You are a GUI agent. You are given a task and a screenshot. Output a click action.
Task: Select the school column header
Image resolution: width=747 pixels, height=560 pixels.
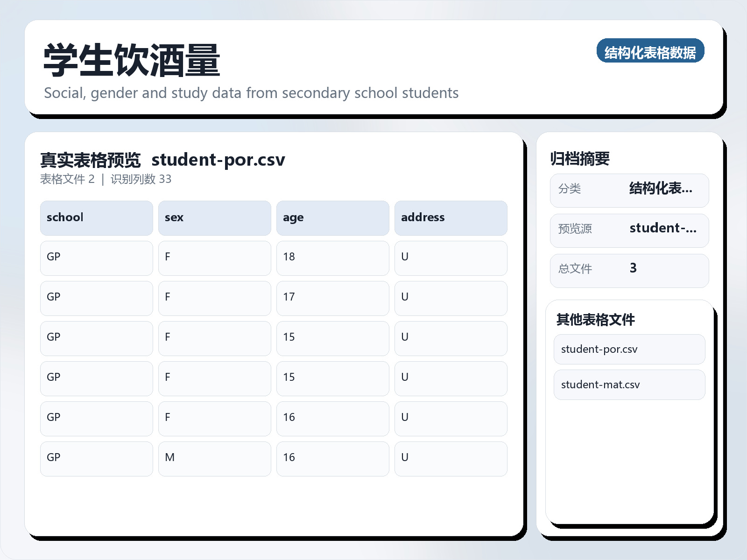96,217
